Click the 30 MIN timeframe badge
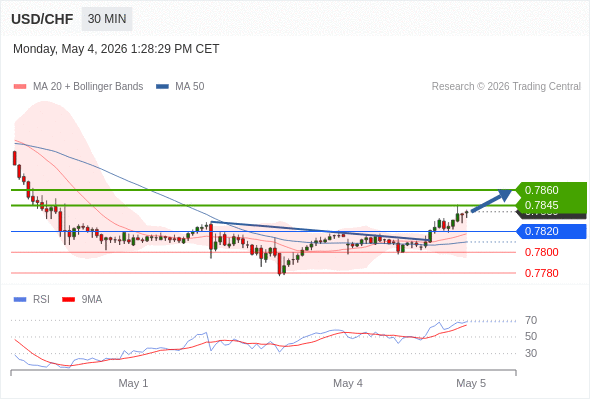 point(107,19)
